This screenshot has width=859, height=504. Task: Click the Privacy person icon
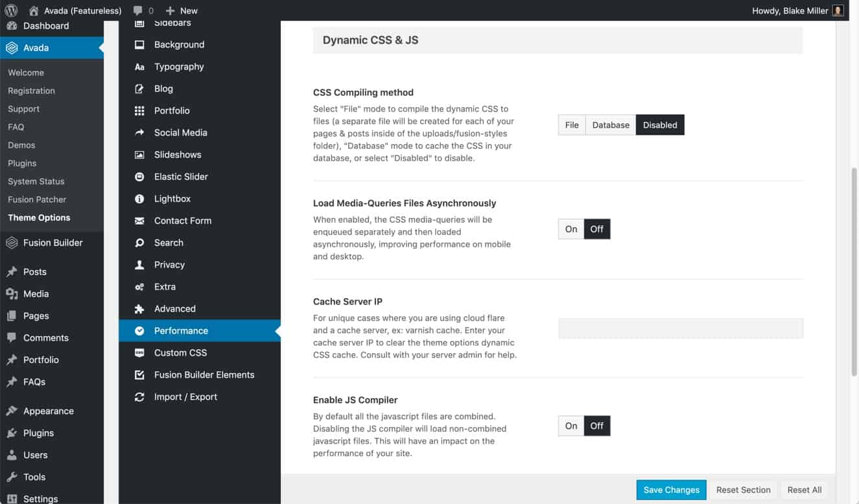[x=139, y=265]
